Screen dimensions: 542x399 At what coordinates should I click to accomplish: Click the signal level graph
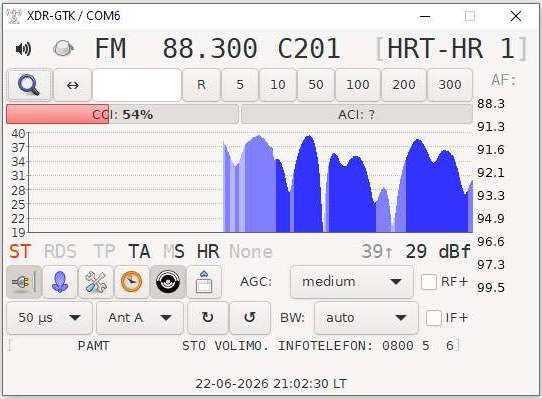pyautogui.click(x=250, y=182)
